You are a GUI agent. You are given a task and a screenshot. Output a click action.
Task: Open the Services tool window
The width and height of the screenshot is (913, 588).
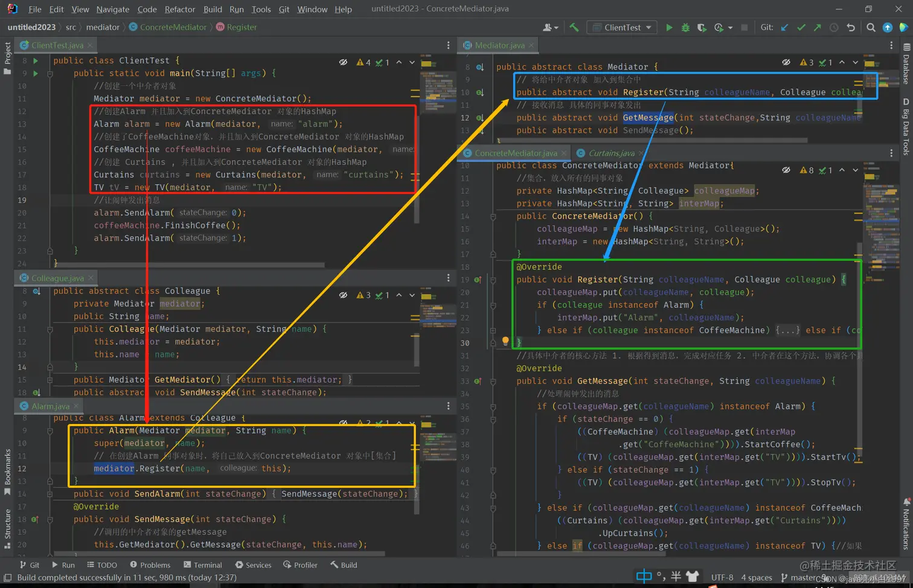(x=254, y=565)
